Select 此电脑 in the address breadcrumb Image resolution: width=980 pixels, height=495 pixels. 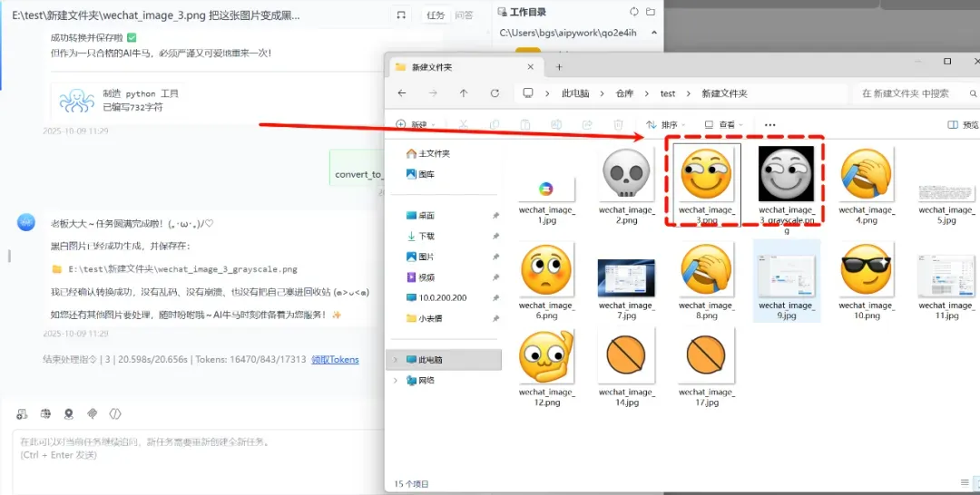[x=575, y=93]
